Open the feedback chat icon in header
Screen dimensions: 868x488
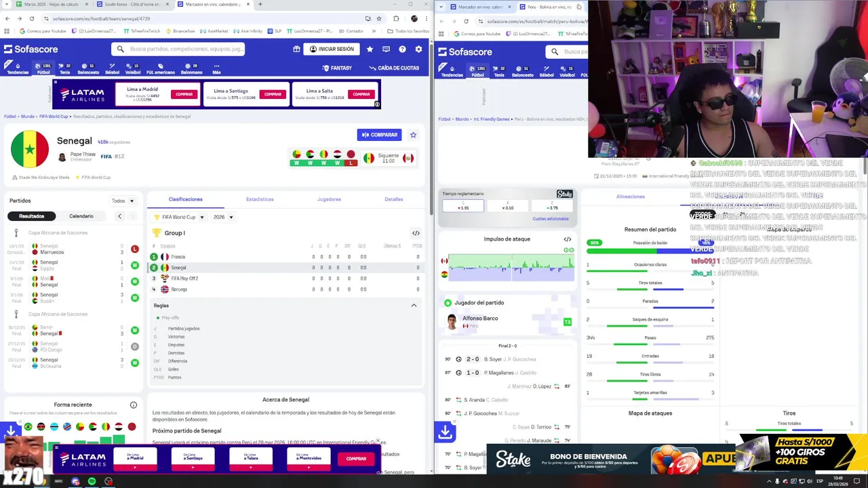pos(386,49)
